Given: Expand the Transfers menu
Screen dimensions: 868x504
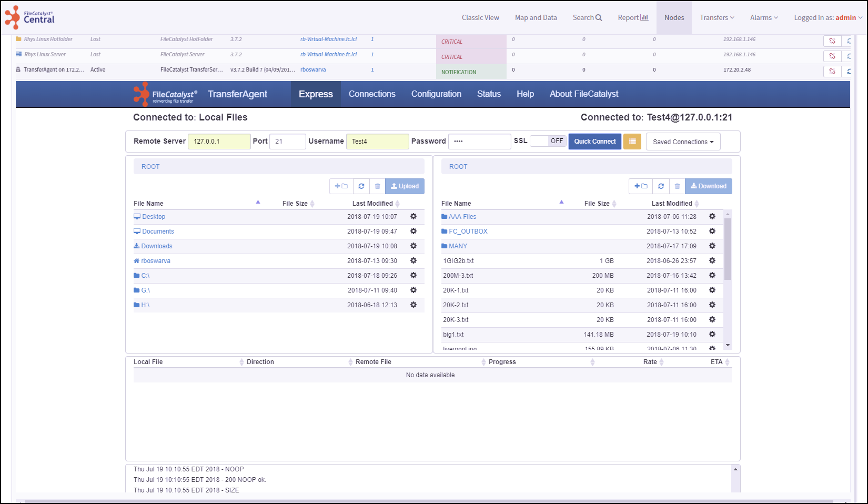Looking at the screenshot, I should pos(717,17).
